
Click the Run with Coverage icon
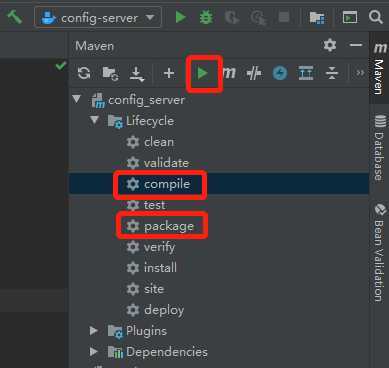coord(232,17)
